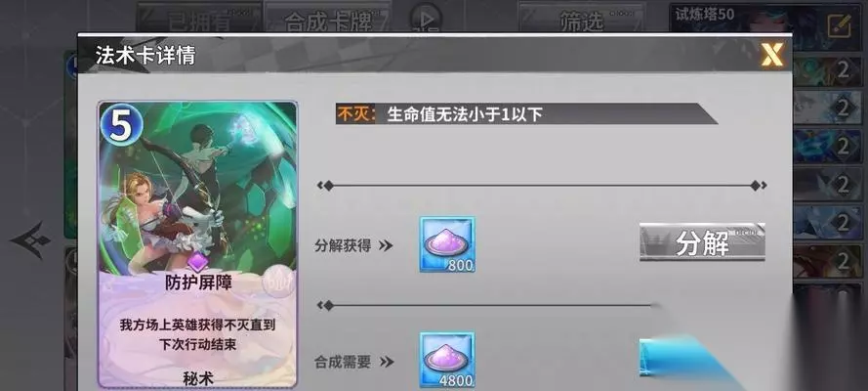Edit the 试炼塔50 deck name icon
The width and height of the screenshot is (868, 391).
click(x=837, y=25)
